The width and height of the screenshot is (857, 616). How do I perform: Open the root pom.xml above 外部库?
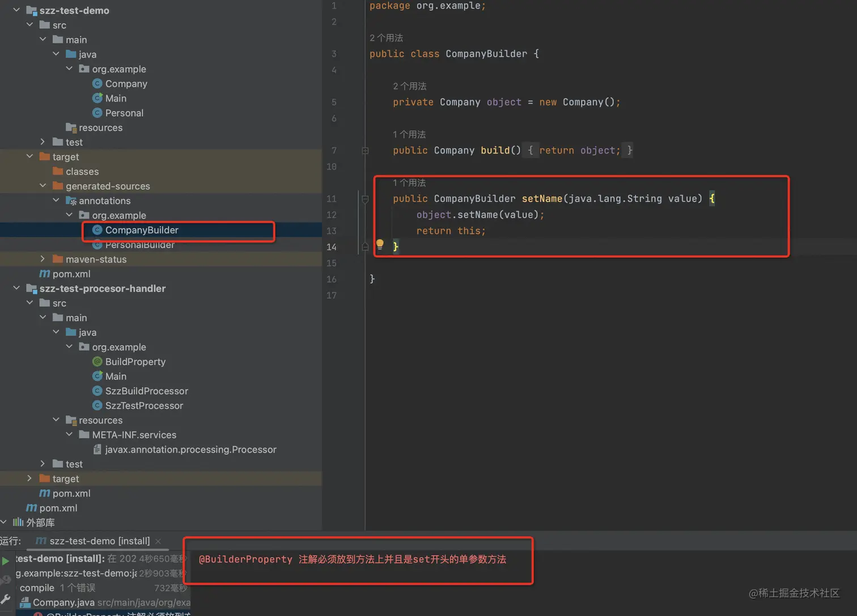click(x=58, y=508)
